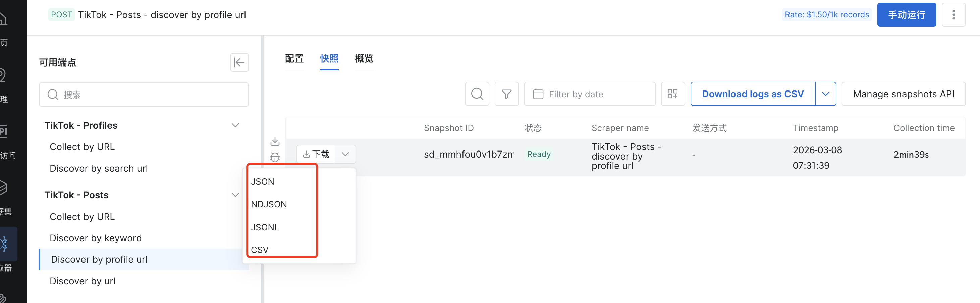Click the Rate $1.50/1k records link
The height and width of the screenshot is (303, 980).
pos(826,15)
